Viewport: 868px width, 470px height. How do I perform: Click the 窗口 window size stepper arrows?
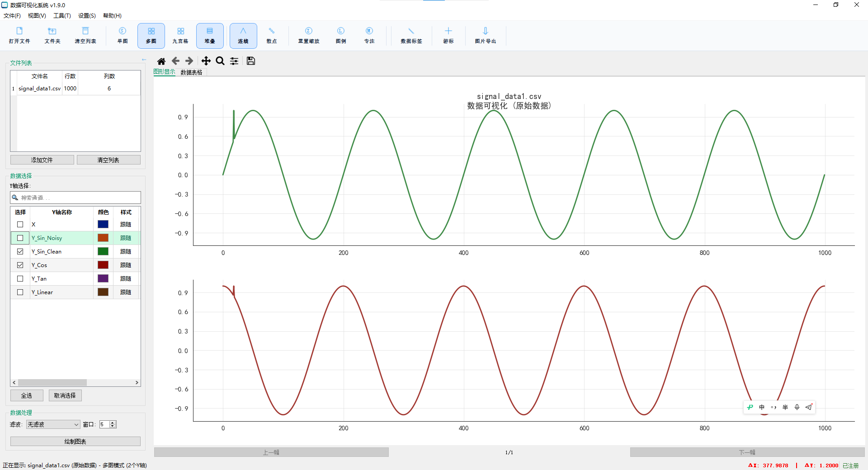(x=113, y=424)
